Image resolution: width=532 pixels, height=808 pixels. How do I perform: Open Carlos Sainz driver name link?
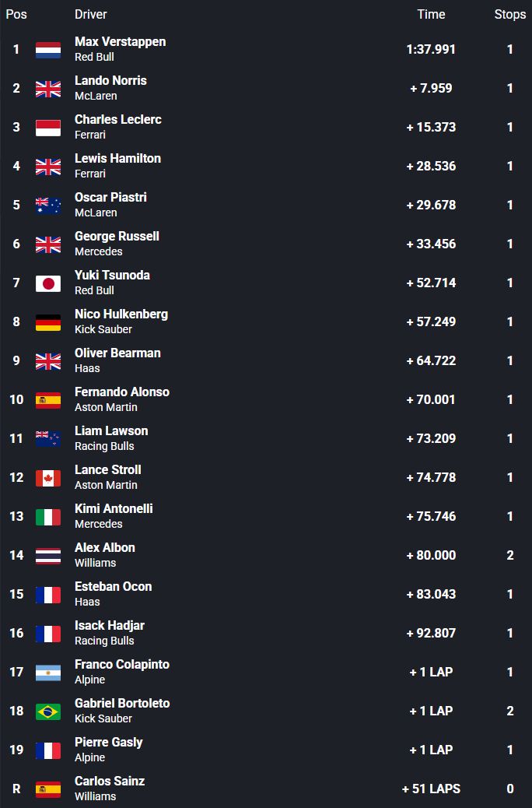pyautogui.click(x=110, y=781)
